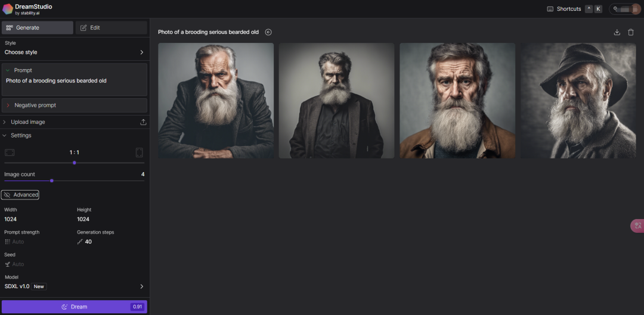Select portrait aspect ratio icon
Viewport: 644px width, 315px height.
[x=139, y=152]
